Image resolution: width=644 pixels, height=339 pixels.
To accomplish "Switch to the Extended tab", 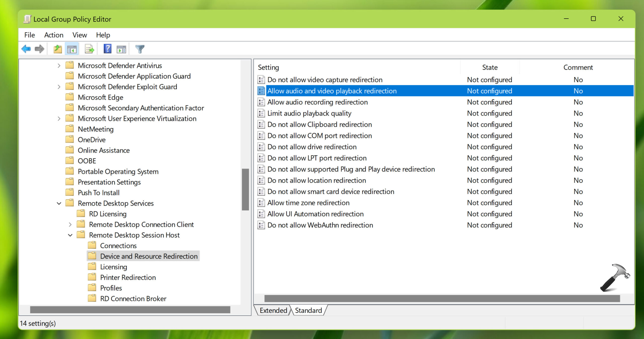I will click(273, 310).
